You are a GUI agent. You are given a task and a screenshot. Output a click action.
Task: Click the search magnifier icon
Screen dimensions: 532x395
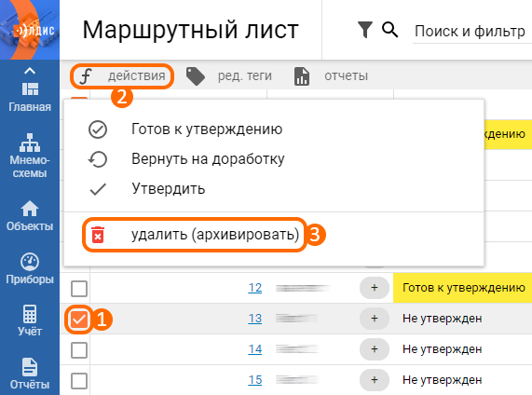tap(389, 30)
